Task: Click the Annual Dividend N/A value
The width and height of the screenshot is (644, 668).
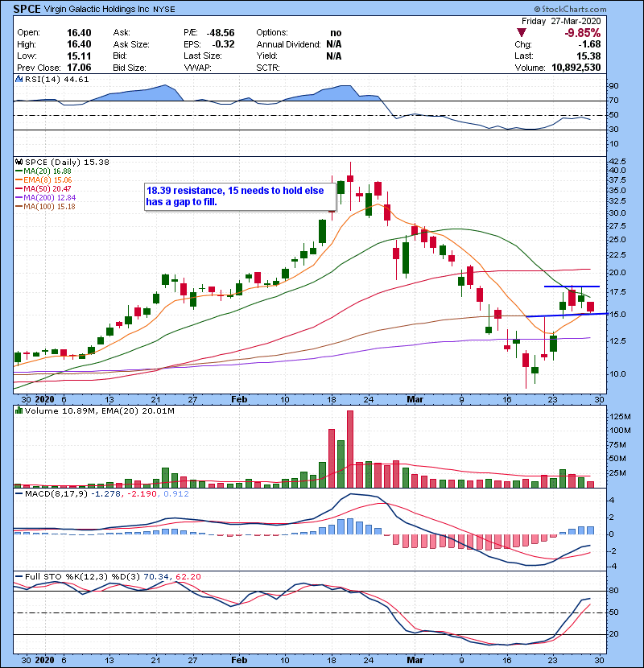Action: click(334, 44)
